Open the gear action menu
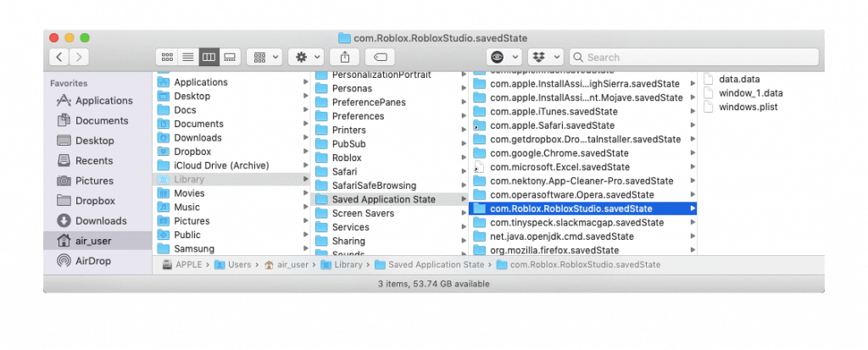This screenshot has width=868, height=350. pyautogui.click(x=306, y=57)
